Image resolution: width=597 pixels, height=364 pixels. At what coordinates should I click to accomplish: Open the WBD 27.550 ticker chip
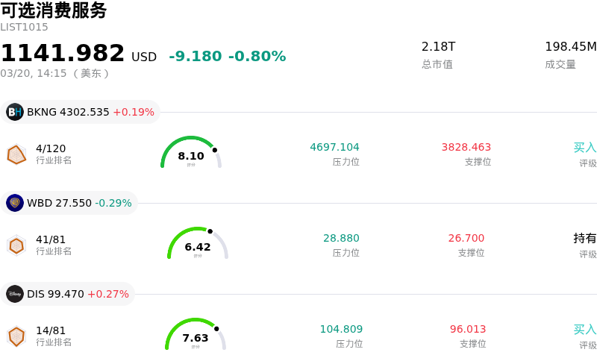[x=69, y=203]
